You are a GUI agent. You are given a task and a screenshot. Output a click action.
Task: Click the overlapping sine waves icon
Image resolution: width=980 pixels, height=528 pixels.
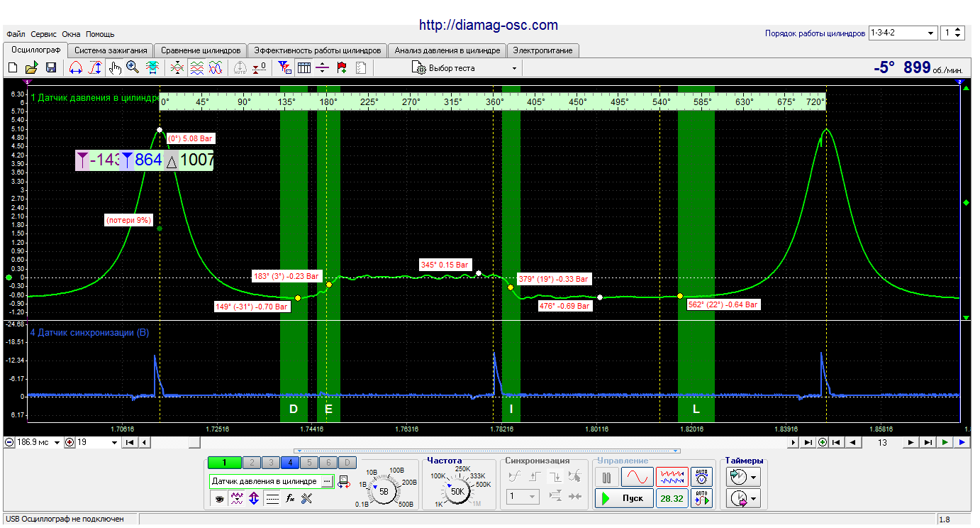pos(216,68)
